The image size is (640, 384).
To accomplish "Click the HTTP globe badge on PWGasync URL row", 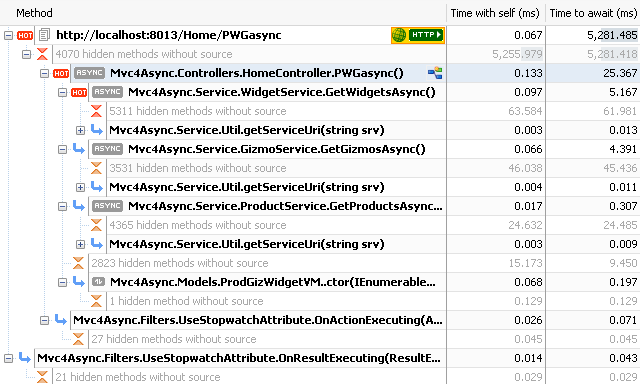I will coord(418,35).
